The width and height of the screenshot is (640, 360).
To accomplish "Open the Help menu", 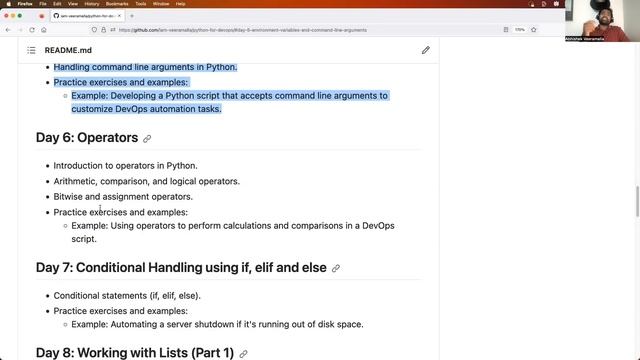I will pyautogui.click(x=180, y=4).
